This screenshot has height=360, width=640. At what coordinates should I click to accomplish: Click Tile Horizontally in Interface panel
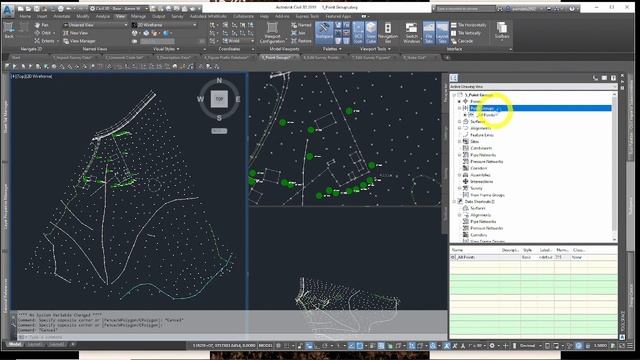click(x=469, y=25)
